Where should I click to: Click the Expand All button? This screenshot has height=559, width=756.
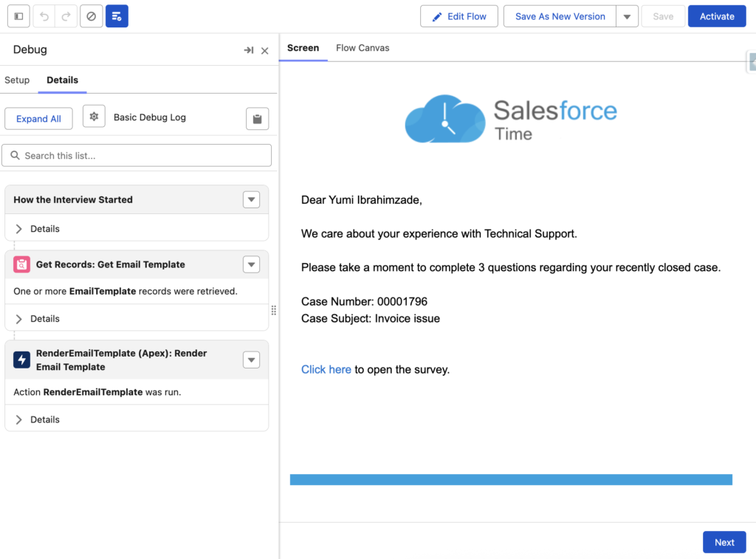pos(38,118)
